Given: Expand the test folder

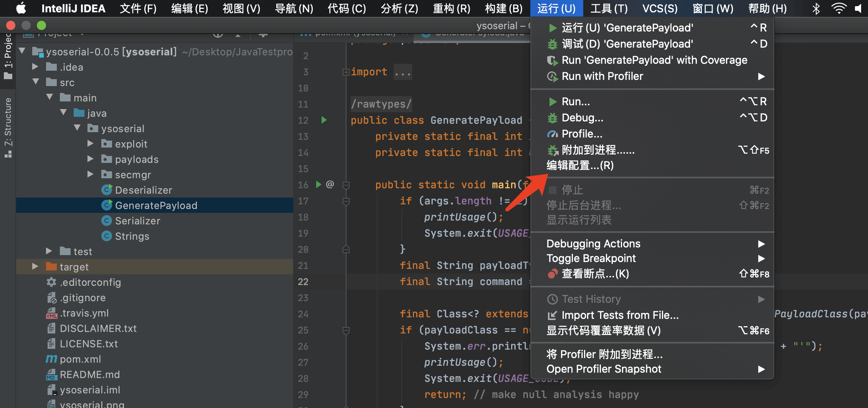Looking at the screenshot, I should click(49, 251).
